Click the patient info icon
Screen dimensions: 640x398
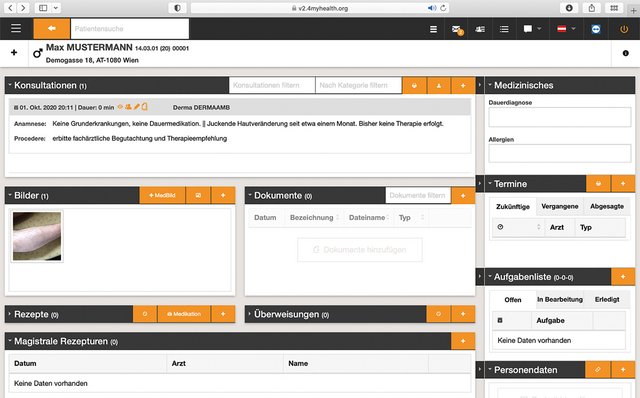point(625,53)
